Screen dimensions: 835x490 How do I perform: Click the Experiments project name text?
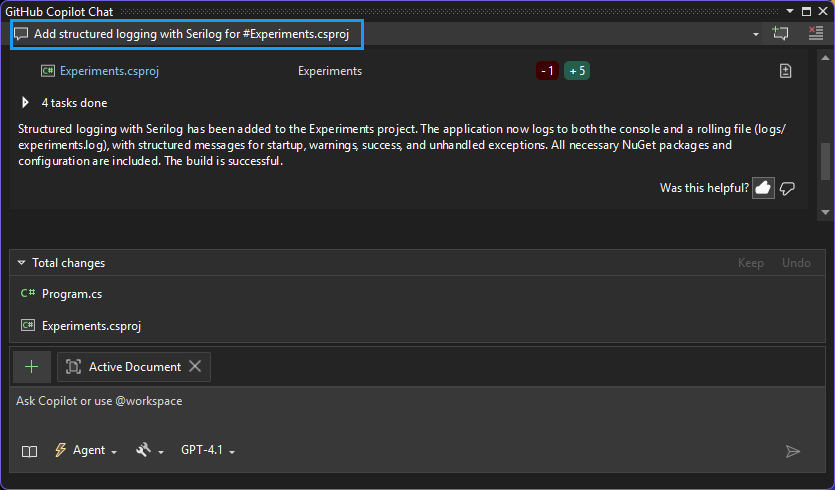330,71
